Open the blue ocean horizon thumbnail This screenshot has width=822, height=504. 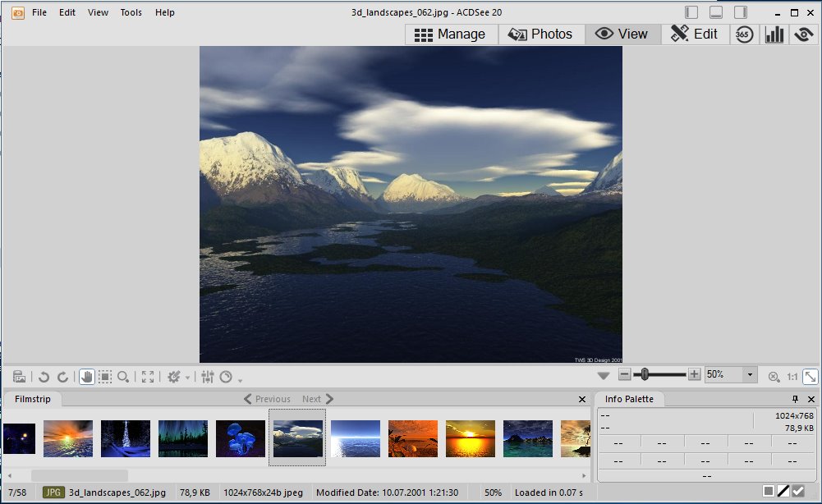coord(356,438)
